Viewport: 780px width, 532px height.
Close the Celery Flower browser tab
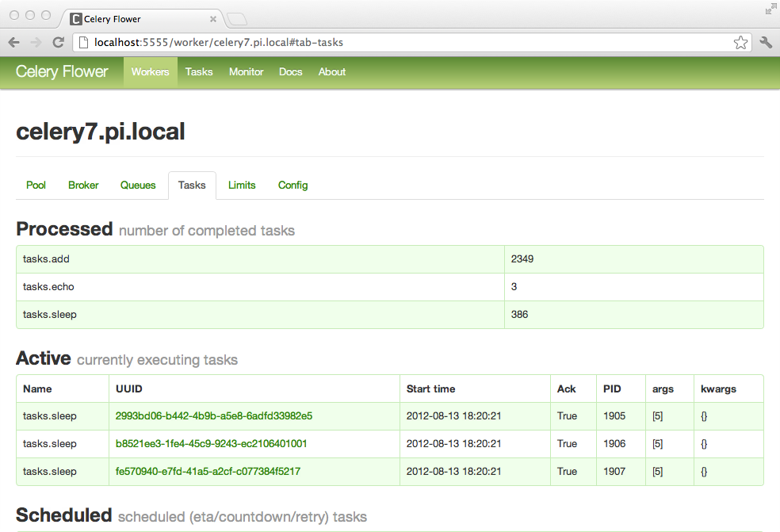tap(213, 19)
